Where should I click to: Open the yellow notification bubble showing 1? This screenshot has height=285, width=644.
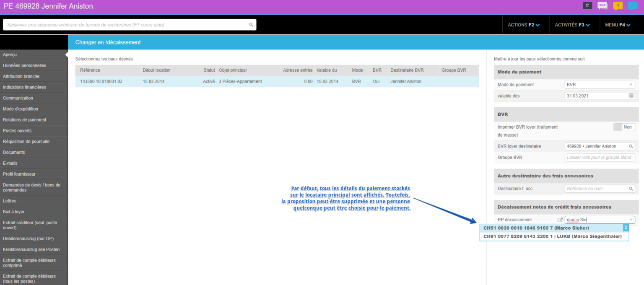pyautogui.click(x=618, y=6)
